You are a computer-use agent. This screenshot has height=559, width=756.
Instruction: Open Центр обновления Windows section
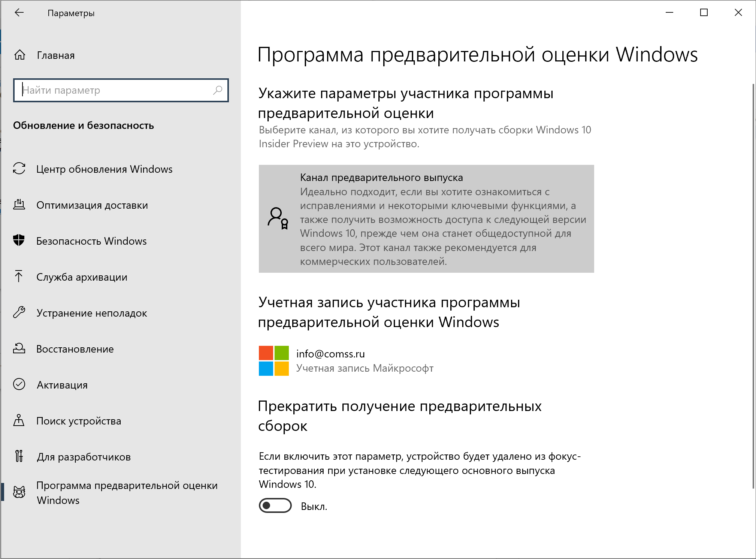105,169
